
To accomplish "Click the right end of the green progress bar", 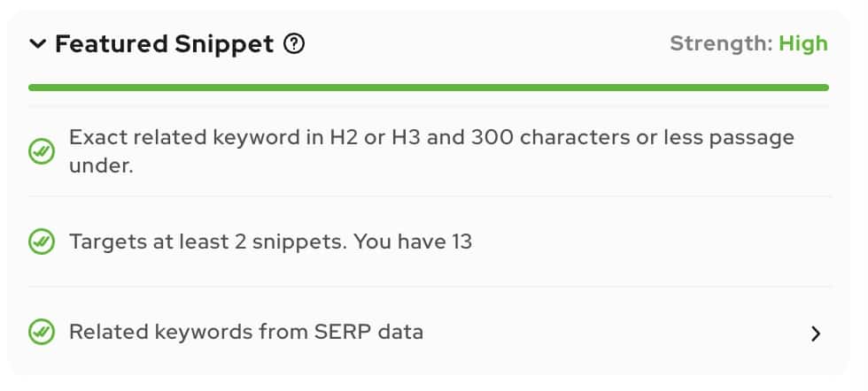I will [825, 88].
